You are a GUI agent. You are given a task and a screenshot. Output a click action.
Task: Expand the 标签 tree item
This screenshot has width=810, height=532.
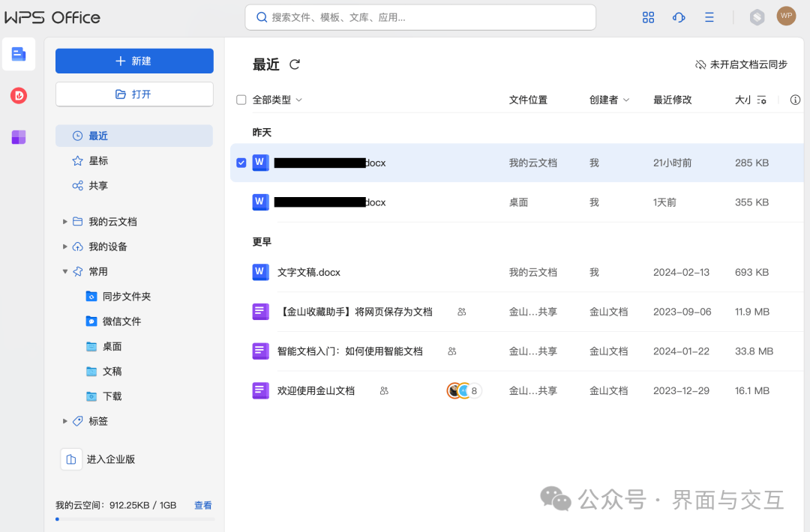pyautogui.click(x=65, y=421)
